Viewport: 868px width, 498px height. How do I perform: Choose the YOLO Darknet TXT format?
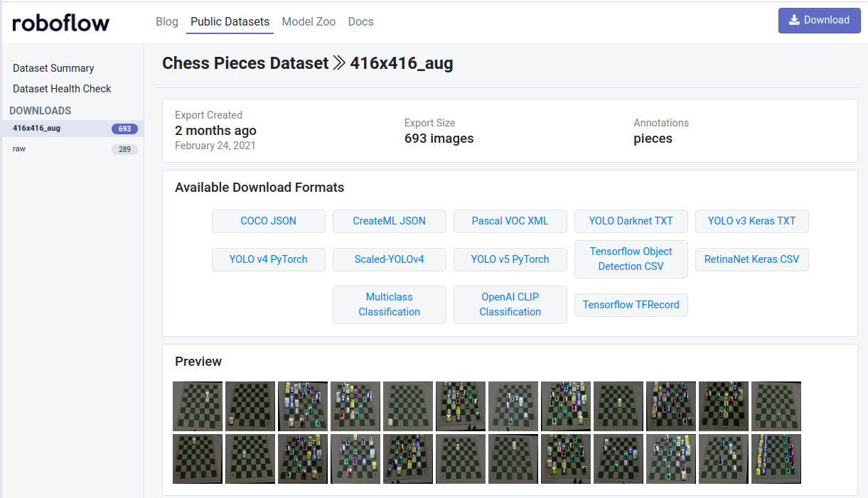tap(631, 221)
